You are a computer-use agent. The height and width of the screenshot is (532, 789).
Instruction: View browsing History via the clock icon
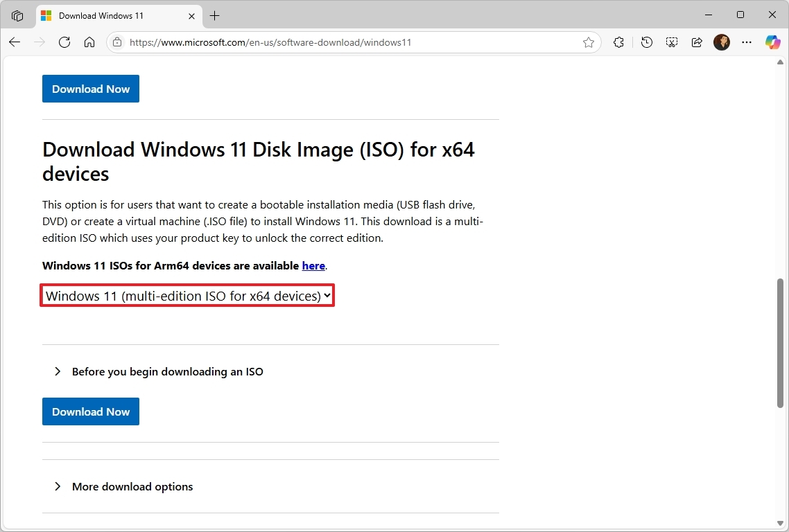click(x=646, y=42)
